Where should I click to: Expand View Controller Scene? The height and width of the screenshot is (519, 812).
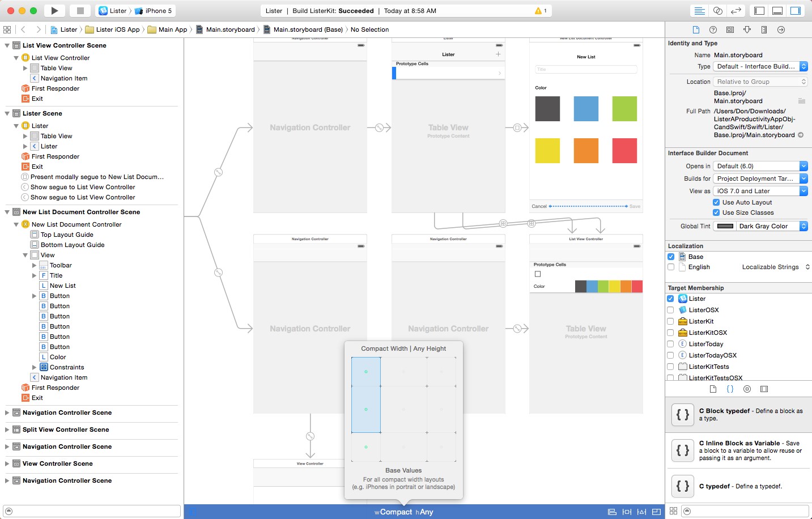point(7,463)
